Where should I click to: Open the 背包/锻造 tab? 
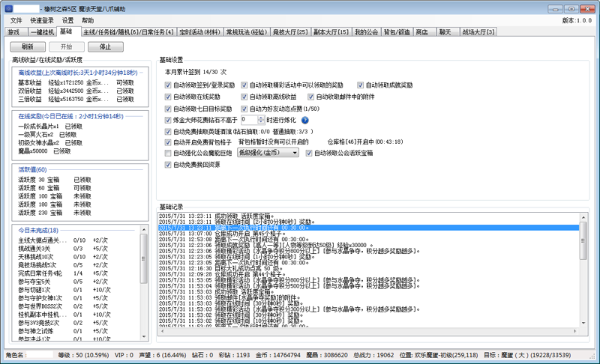pos(397,33)
